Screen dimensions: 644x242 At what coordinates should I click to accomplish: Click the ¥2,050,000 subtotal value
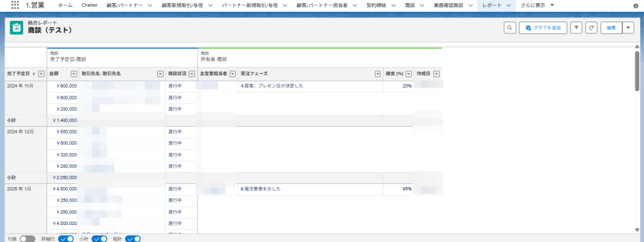pos(65,178)
